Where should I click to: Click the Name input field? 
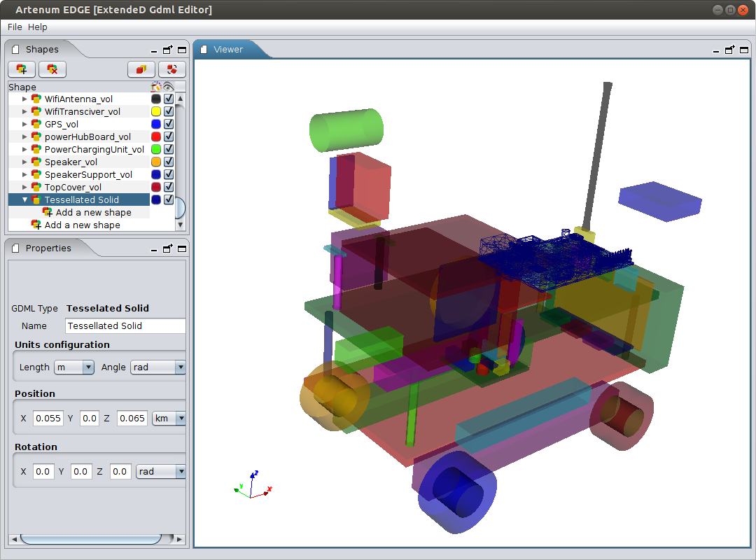click(125, 325)
